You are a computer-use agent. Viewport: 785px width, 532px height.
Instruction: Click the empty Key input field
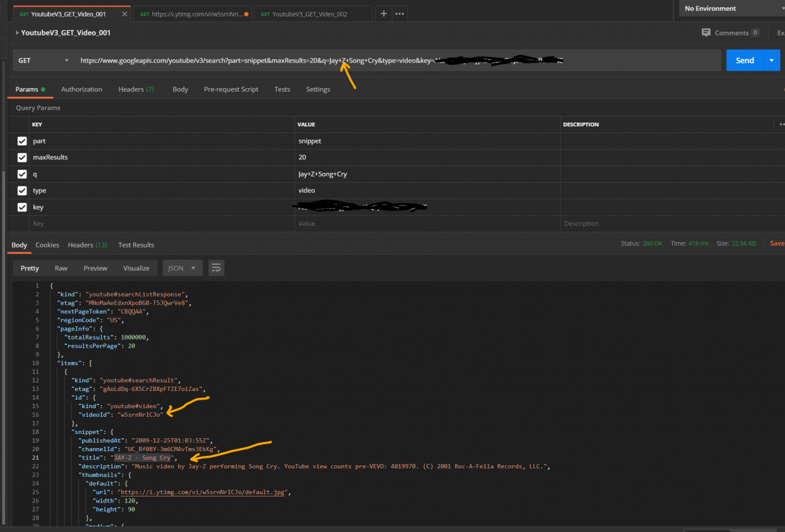(159, 224)
